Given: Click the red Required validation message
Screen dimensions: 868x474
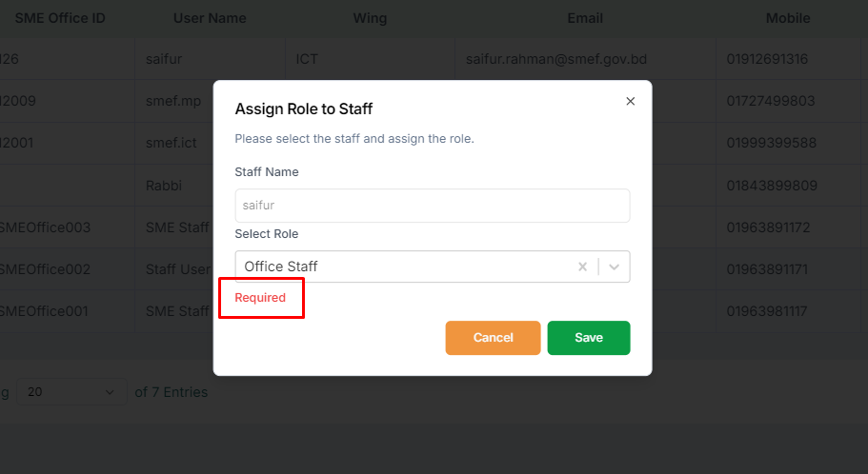Looking at the screenshot, I should pyautogui.click(x=260, y=298).
